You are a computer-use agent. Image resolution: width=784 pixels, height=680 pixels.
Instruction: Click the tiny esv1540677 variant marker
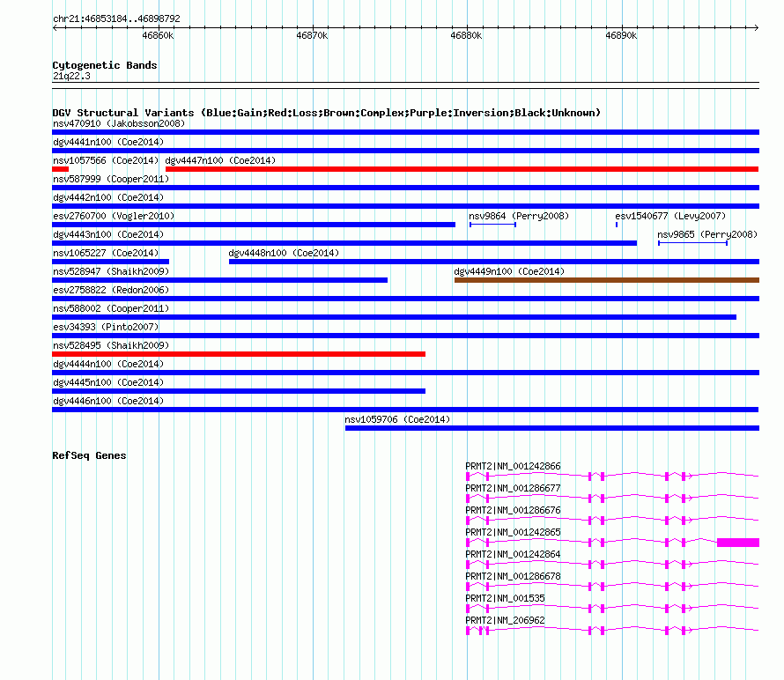tap(617, 225)
